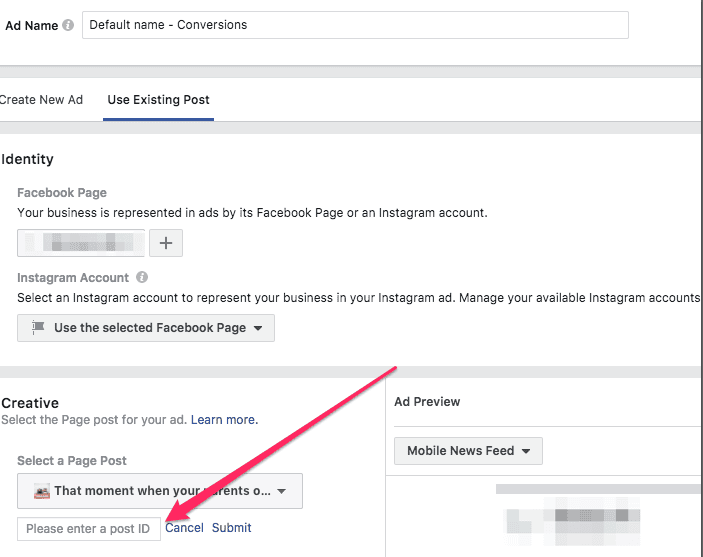The height and width of the screenshot is (557, 703).
Task: Click the plus button to add a Facebook Page
Action: (x=166, y=243)
